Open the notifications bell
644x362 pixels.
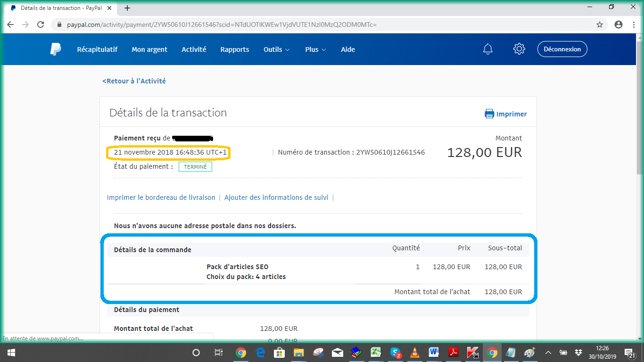click(488, 49)
